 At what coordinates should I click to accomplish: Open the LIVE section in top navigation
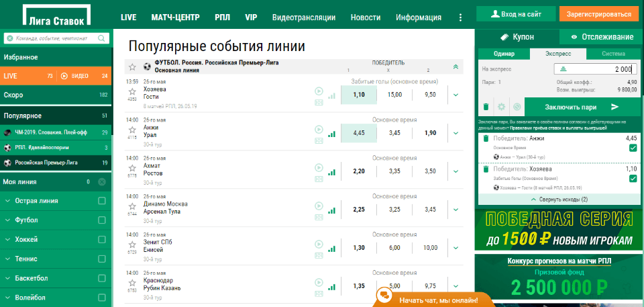coord(129,17)
